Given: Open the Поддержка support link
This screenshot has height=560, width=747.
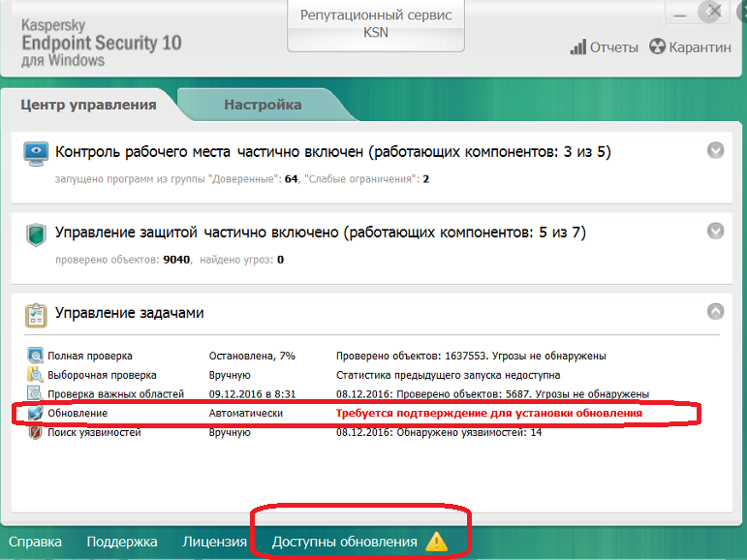Looking at the screenshot, I should 122,542.
